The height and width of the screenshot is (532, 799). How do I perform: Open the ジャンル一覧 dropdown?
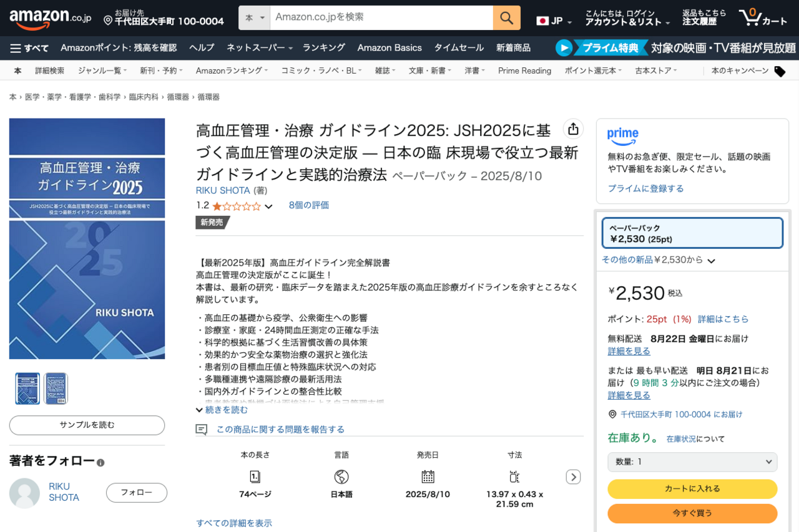click(x=102, y=71)
